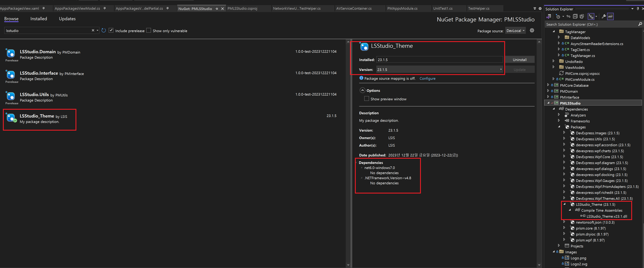The width and height of the screenshot is (644, 268).
Task: Switch to the Installed tab
Action: click(38, 19)
